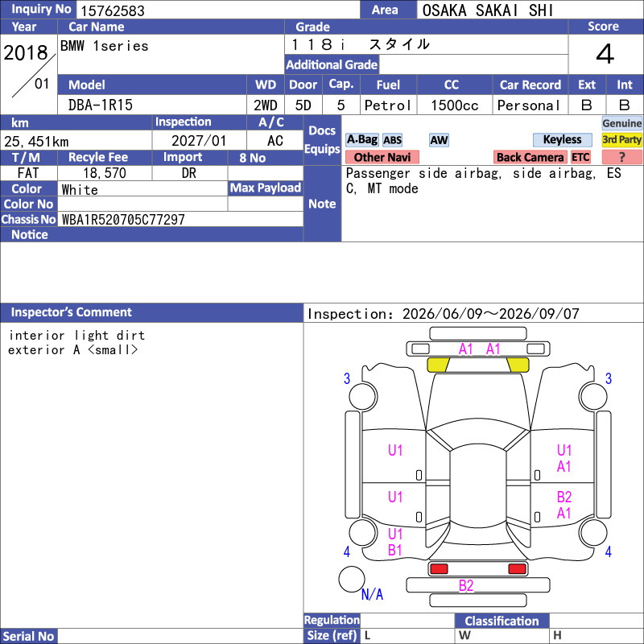Select the red Other Navi badge
Image resolution: width=644 pixels, height=644 pixels.
[382, 157]
